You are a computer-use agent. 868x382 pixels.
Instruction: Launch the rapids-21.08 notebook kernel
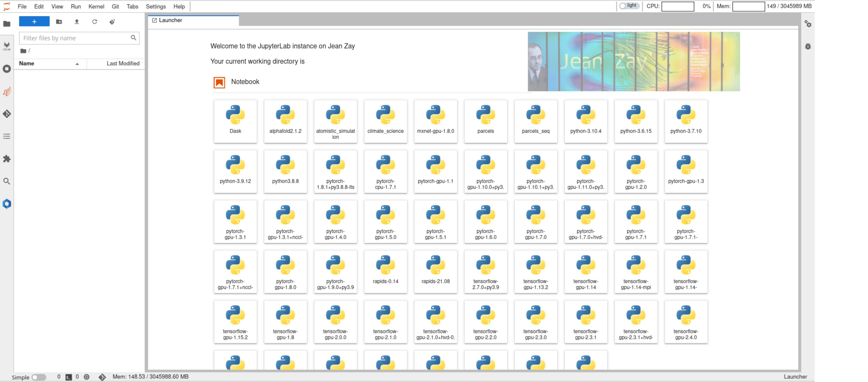tap(436, 272)
